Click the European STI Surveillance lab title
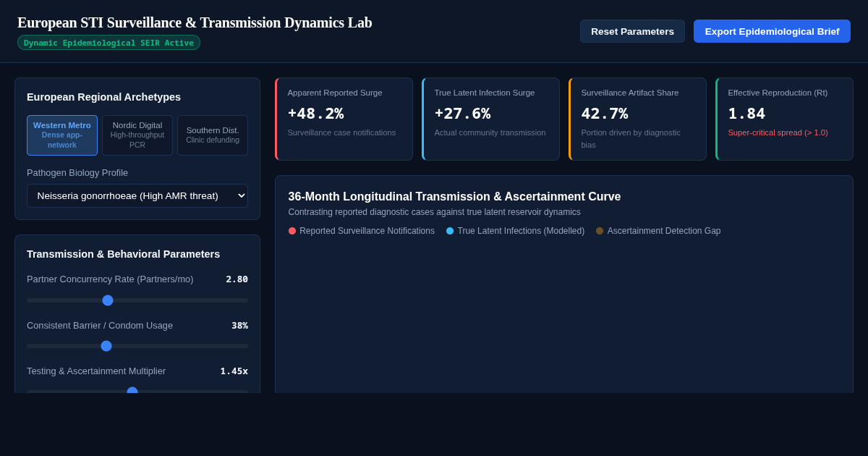The image size is (868, 456). pos(195,22)
